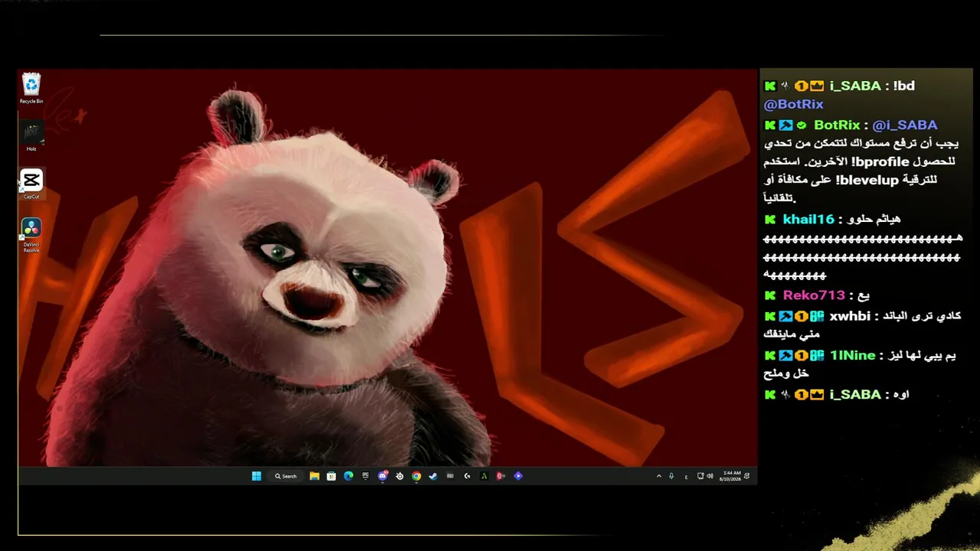Viewport: 980px width, 551px height.
Task: Click the microphone tray icon
Action: [671, 476]
